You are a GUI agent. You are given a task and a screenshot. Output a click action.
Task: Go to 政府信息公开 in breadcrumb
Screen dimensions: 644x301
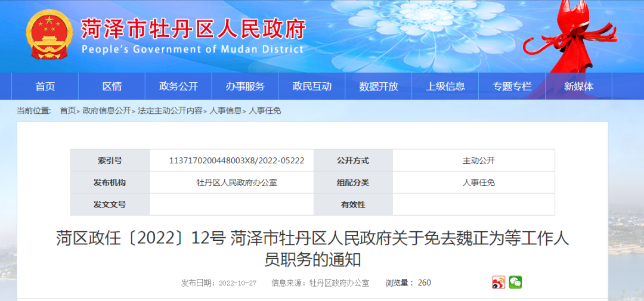point(106,110)
